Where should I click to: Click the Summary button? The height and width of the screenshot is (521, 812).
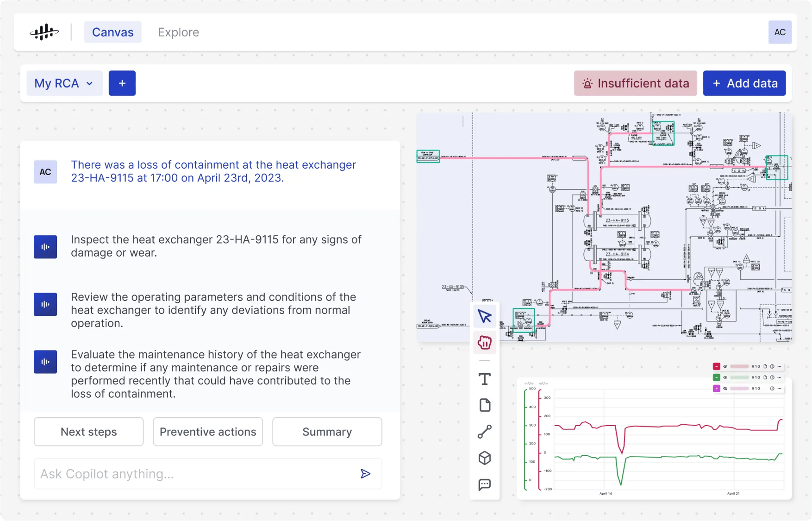(x=327, y=432)
